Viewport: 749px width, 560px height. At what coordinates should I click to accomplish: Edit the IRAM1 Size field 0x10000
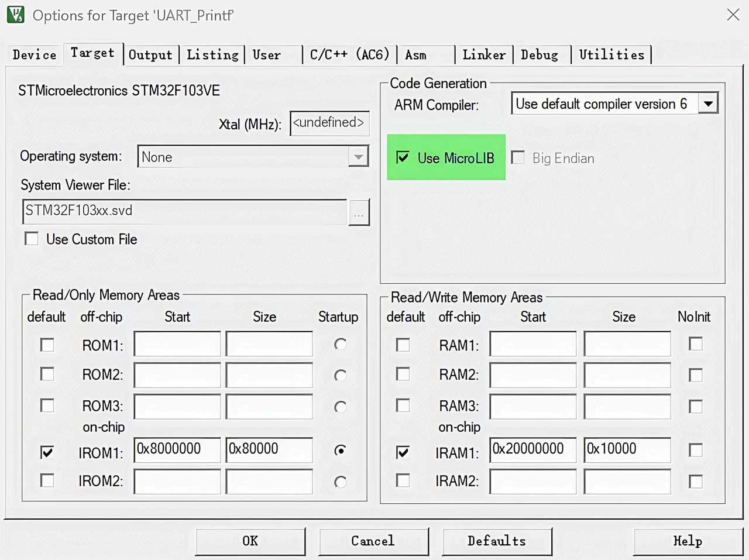tap(627, 449)
